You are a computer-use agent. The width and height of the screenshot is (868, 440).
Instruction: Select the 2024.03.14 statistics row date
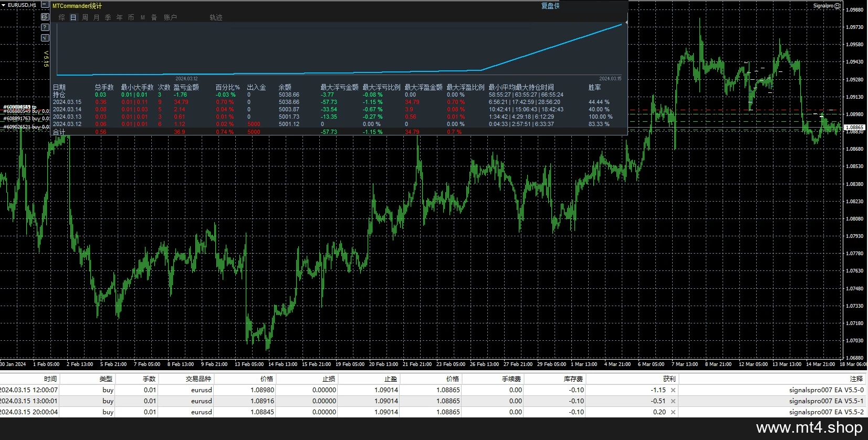coord(67,109)
